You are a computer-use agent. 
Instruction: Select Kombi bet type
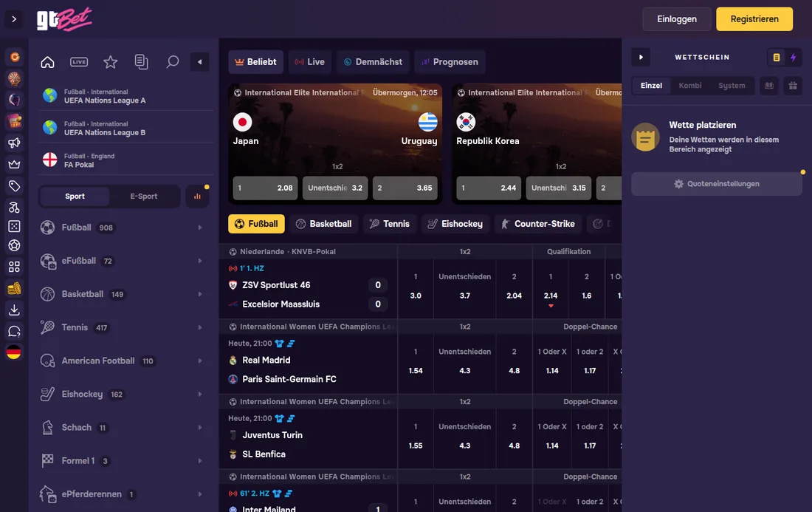(689, 86)
